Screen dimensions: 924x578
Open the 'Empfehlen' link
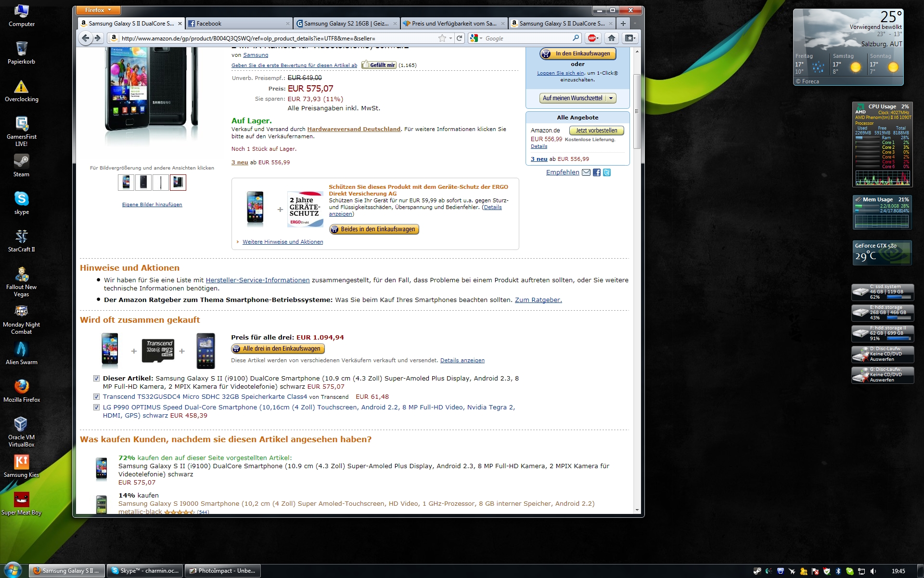[563, 172]
